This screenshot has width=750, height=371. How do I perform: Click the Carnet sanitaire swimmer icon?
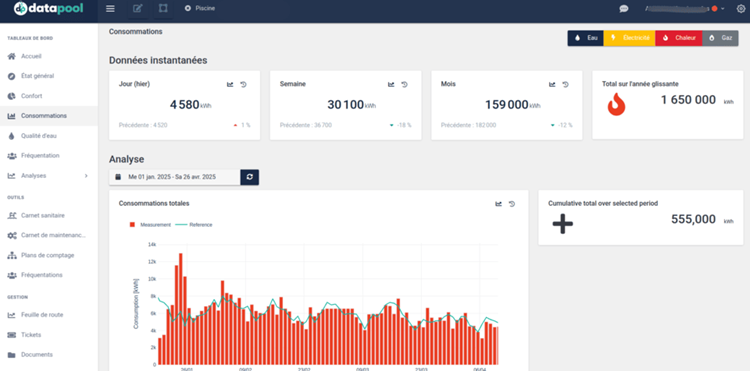click(x=11, y=215)
